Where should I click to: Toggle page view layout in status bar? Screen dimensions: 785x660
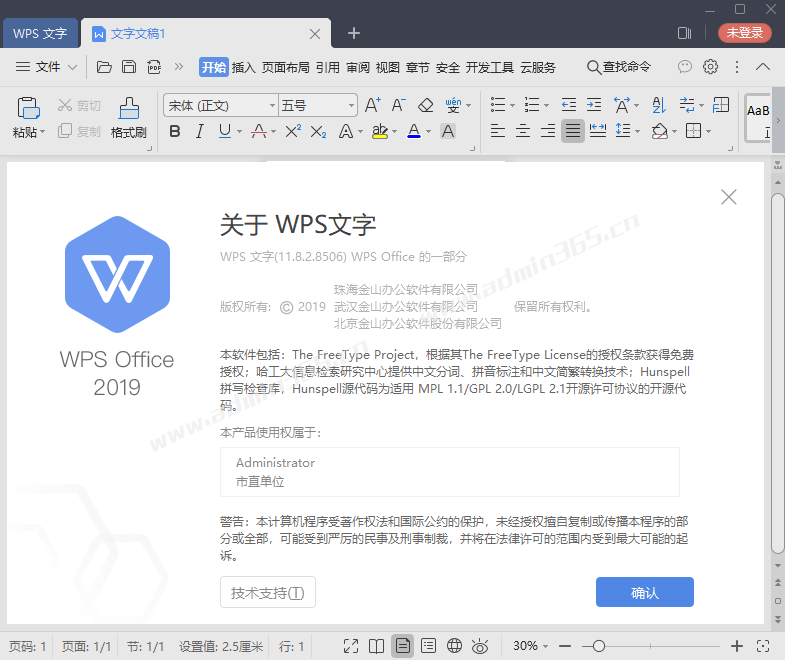(x=403, y=646)
